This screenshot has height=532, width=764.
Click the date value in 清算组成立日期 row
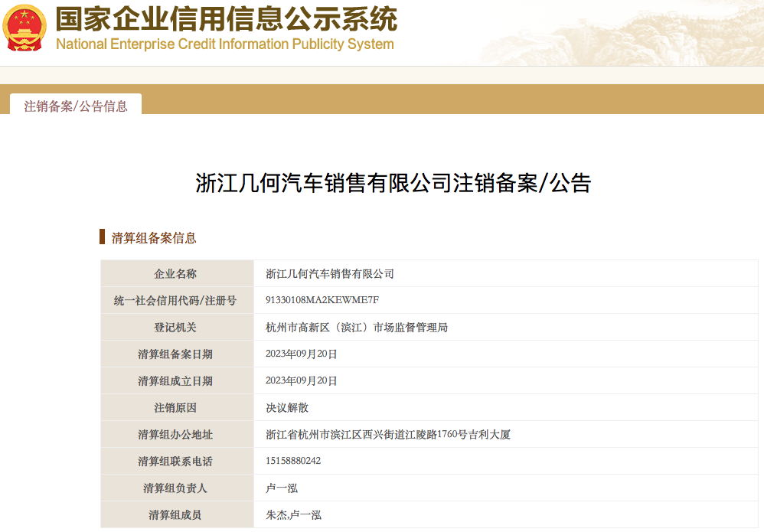(301, 380)
